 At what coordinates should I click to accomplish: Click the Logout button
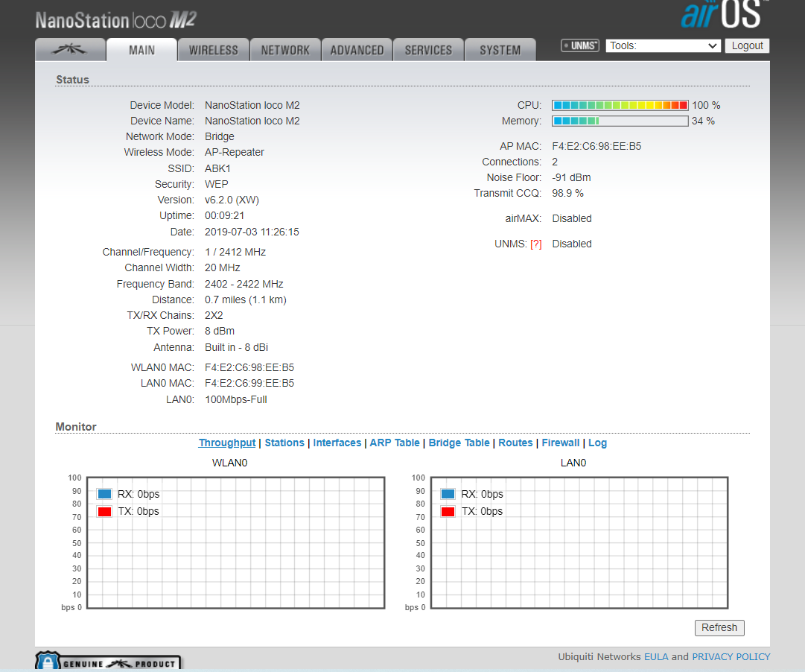coord(747,45)
